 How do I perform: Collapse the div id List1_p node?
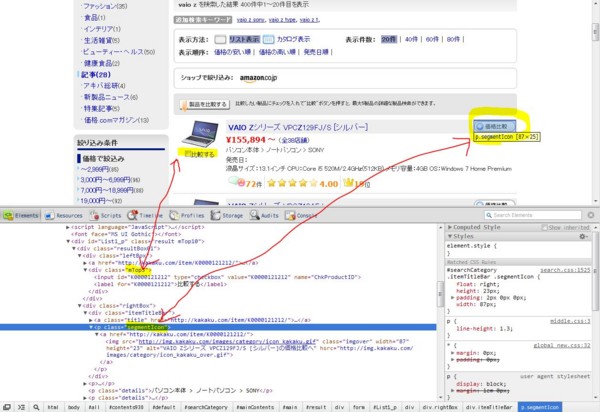tap(68, 241)
